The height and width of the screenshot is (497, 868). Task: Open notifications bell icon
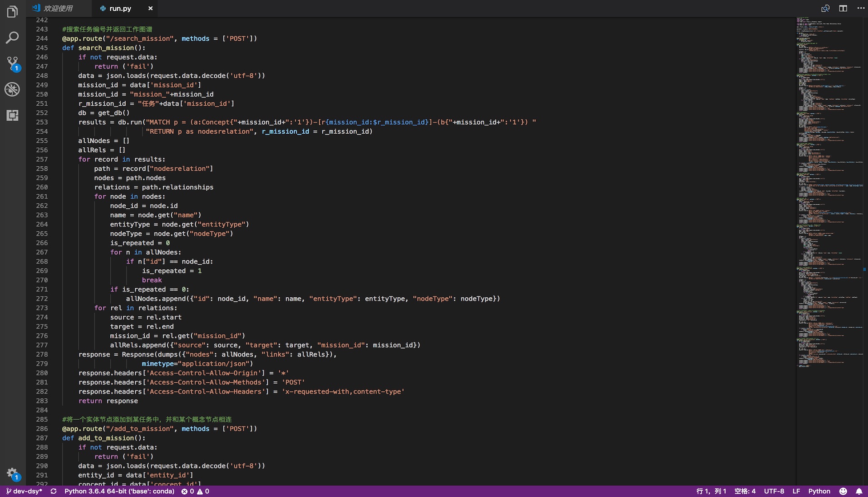[859, 491]
